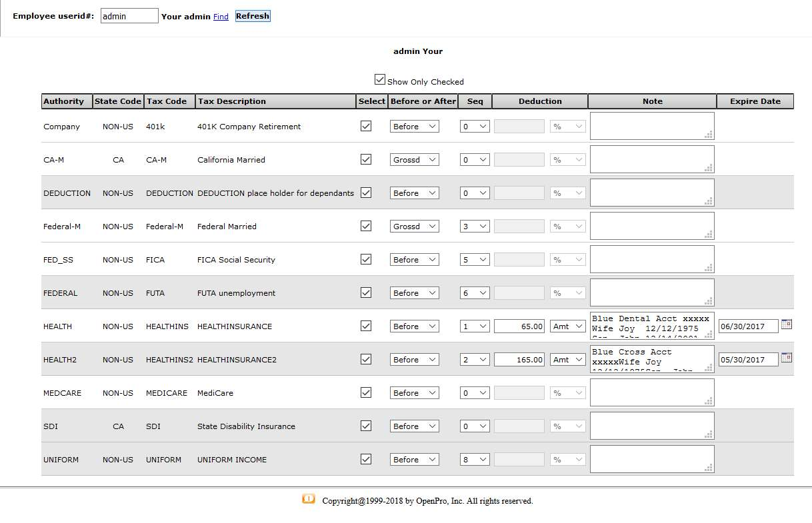812x523 pixels.
Task: Uncheck the 401K Company Retirement select box
Action: [x=366, y=126]
